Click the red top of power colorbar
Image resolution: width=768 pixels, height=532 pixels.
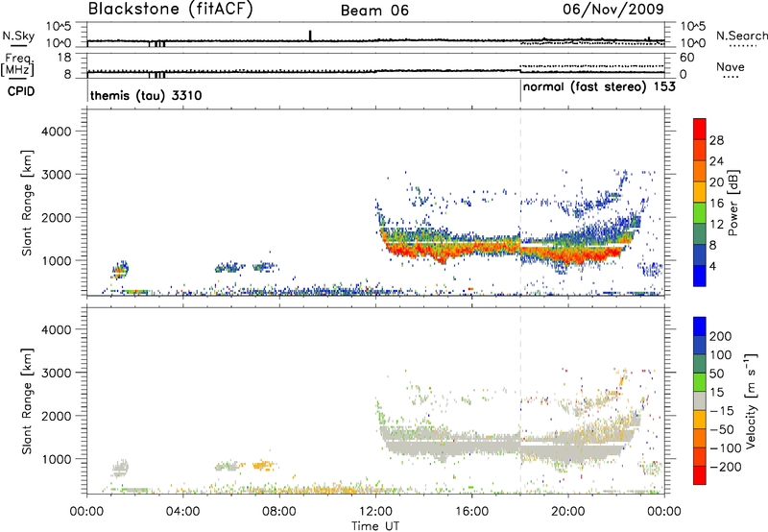coord(700,129)
